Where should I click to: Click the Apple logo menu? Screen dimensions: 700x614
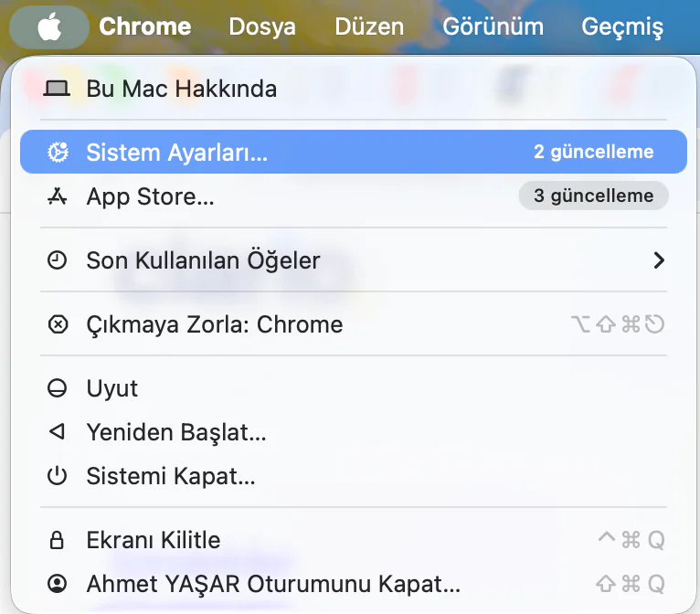(49, 26)
